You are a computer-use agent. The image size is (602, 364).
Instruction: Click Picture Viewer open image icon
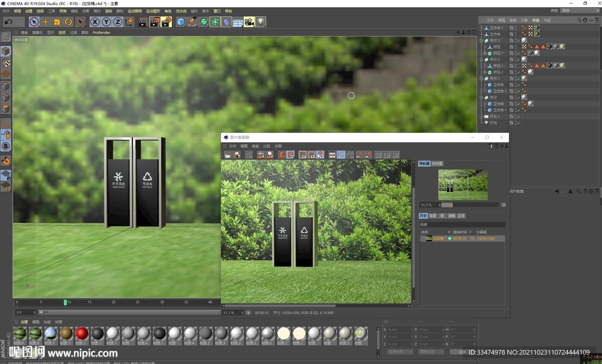pos(228,154)
